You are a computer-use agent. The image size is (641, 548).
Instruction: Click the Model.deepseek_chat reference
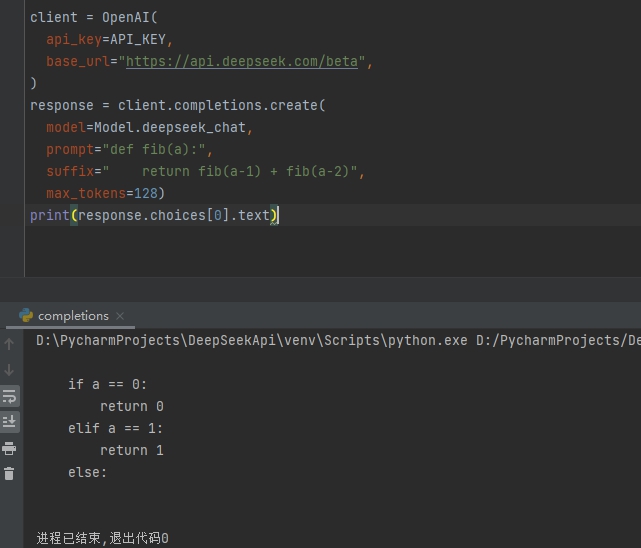[172, 128]
